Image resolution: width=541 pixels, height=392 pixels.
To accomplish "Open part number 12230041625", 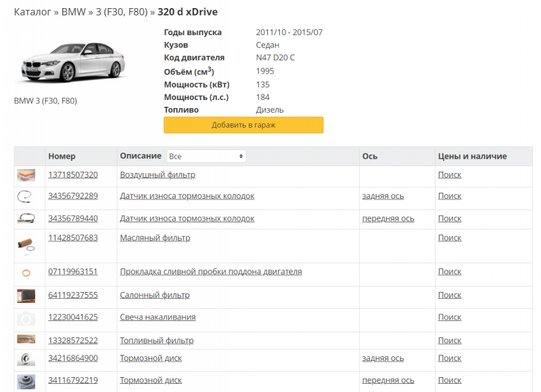I will [73, 317].
